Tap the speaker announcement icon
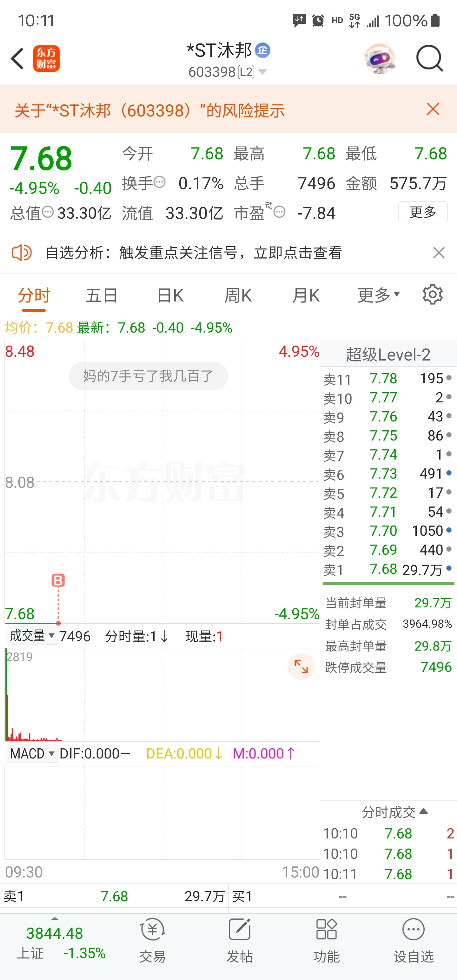 [22, 253]
